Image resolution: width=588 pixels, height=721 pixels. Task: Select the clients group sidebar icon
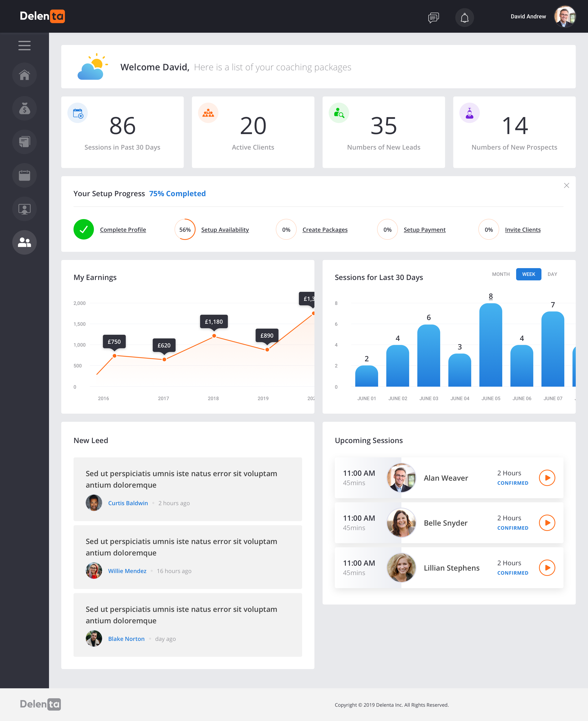pos(24,242)
